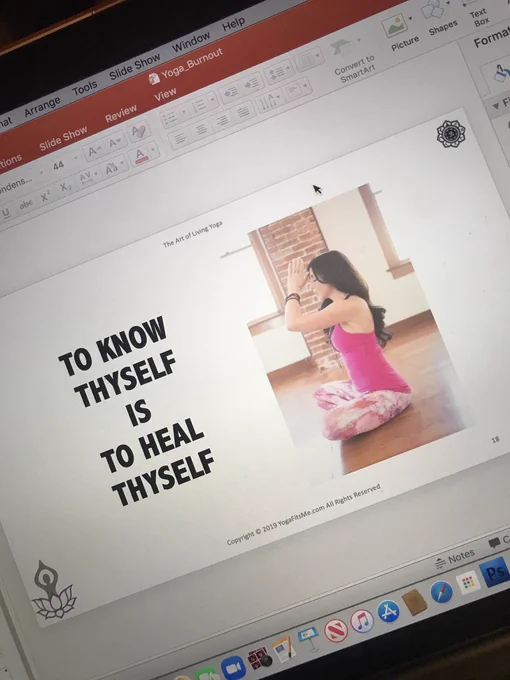Toggle underline formatting
Screen dimensions: 510x680
pyautogui.click(x=6, y=213)
